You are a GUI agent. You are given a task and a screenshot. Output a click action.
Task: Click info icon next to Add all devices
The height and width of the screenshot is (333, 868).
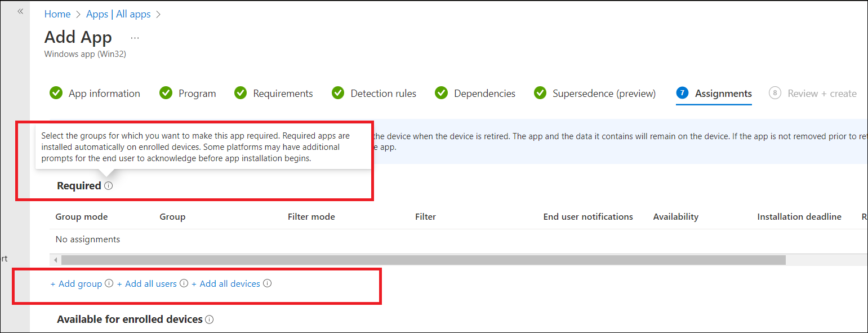click(268, 283)
